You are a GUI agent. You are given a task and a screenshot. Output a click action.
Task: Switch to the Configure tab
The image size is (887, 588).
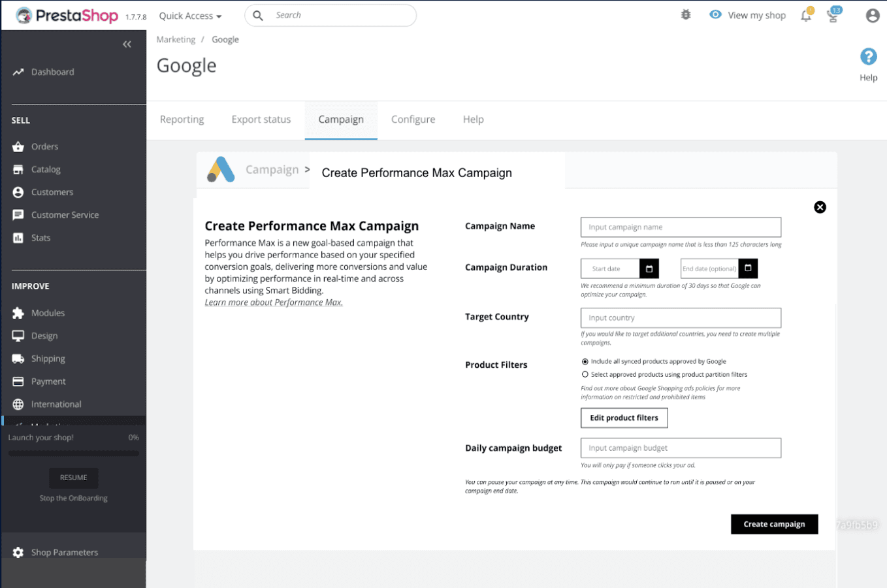[x=413, y=120]
